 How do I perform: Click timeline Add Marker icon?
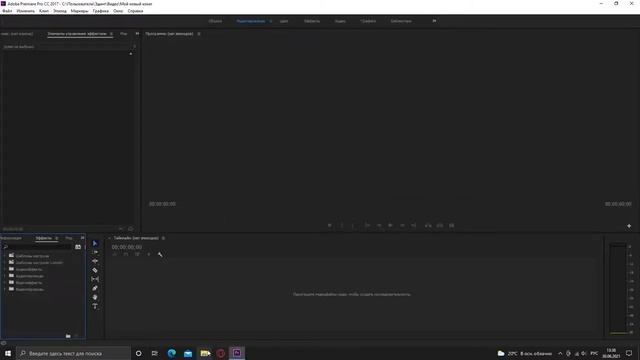click(x=149, y=255)
